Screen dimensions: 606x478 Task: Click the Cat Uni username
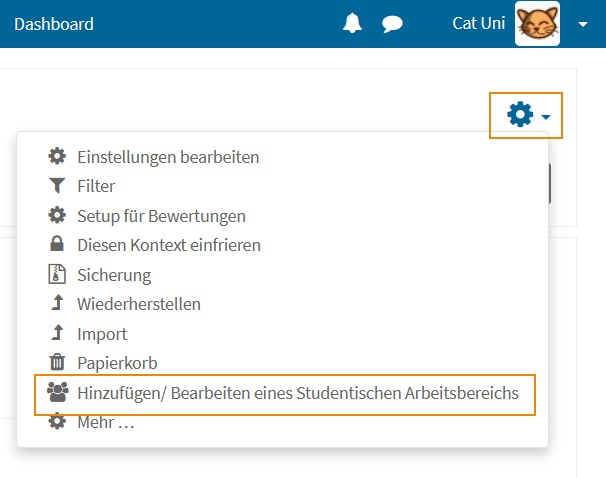tap(478, 23)
